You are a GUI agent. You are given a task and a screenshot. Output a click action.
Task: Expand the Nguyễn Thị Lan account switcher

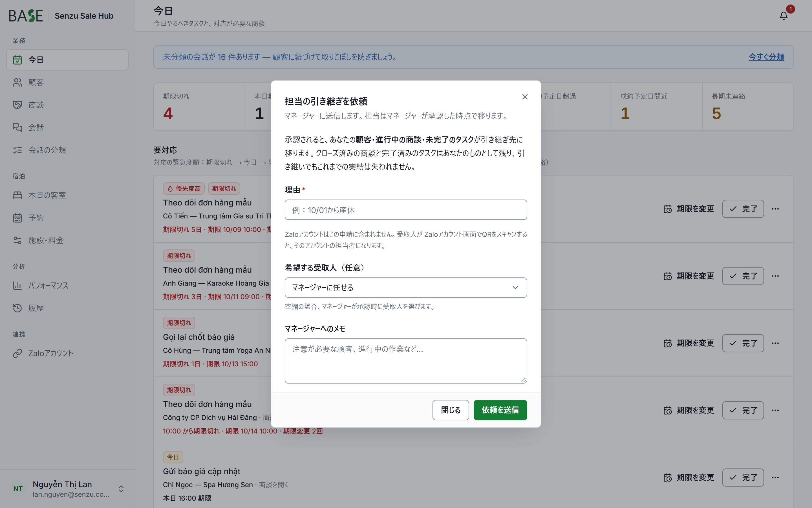[x=121, y=489]
